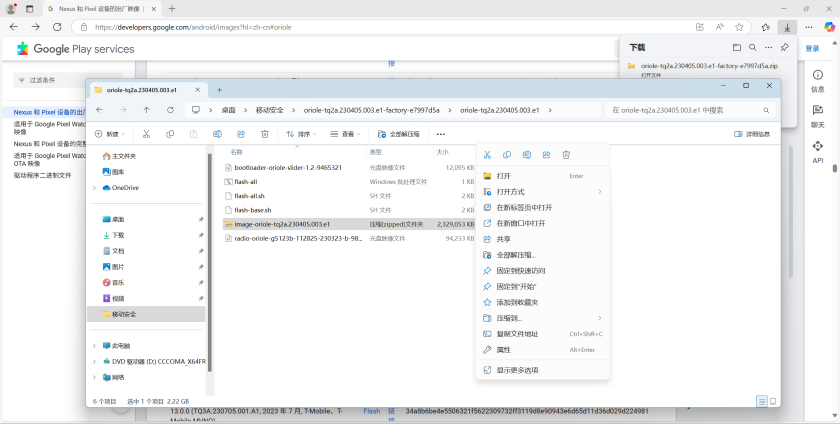Click the 全部解压缩 toolbar button
The height and width of the screenshot is (424, 840).
tap(399, 133)
